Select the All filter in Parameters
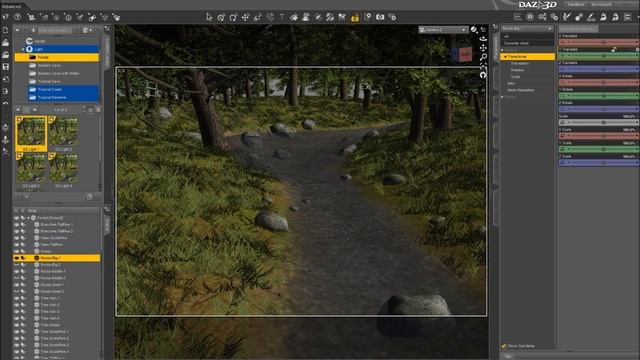This screenshot has width=640, height=360. tap(527, 37)
